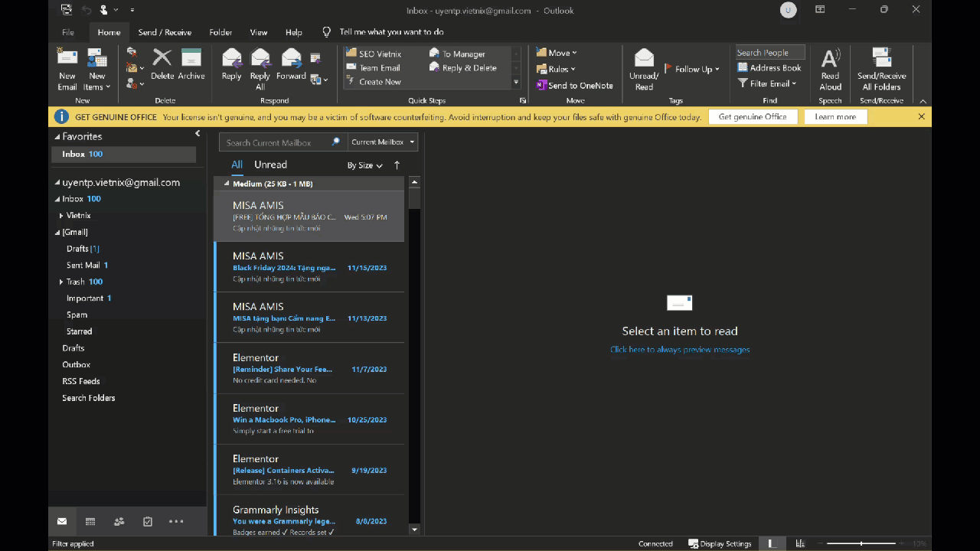This screenshot has width=980, height=551.
Task: Click the Learn more button
Action: pos(835,116)
